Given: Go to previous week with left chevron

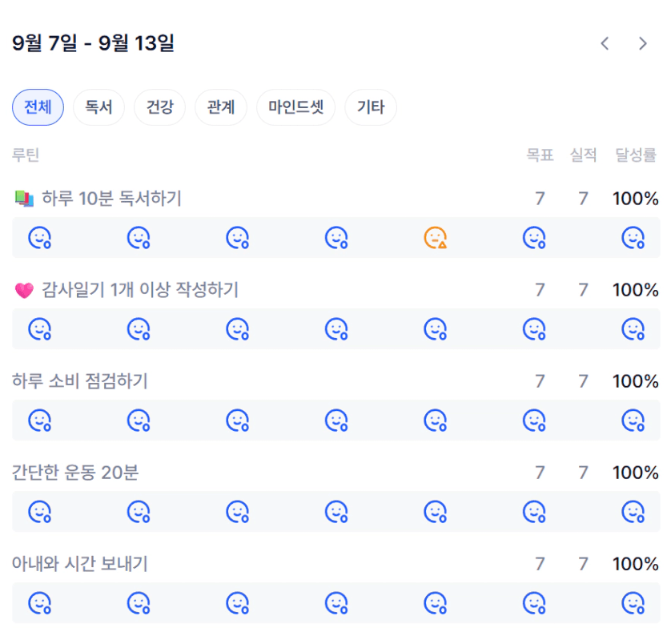Looking at the screenshot, I should pyautogui.click(x=605, y=43).
